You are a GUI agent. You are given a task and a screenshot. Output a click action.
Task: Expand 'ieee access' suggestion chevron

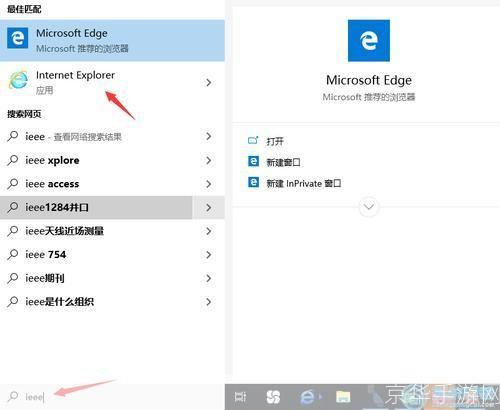(x=209, y=184)
